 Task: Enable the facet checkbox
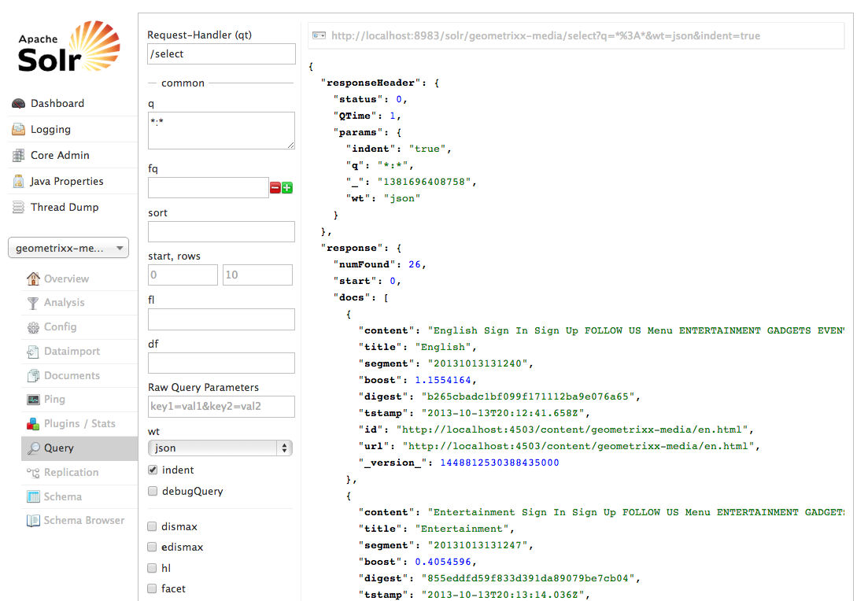(x=152, y=588)
